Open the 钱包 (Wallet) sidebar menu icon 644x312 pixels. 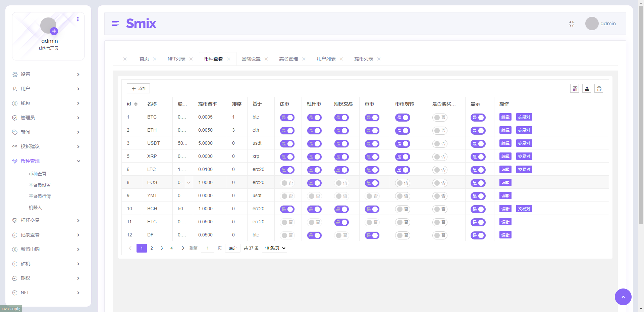tap(14, 103)
